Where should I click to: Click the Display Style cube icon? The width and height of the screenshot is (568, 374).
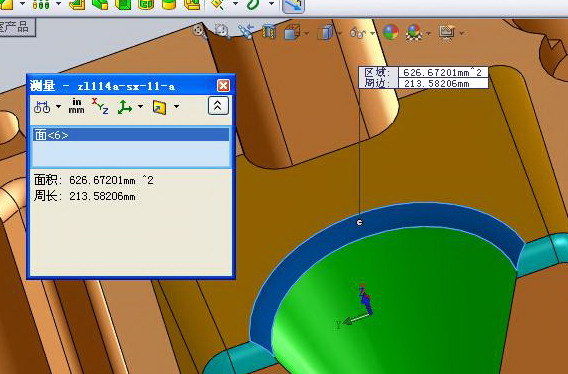325,32
